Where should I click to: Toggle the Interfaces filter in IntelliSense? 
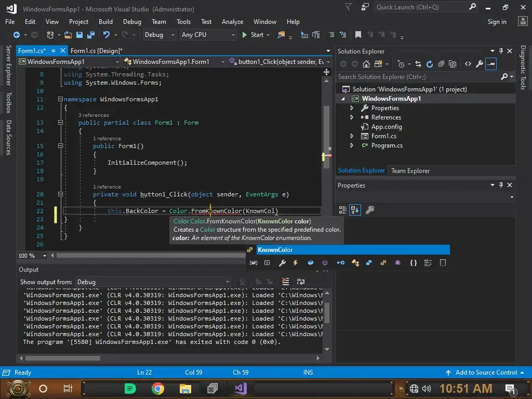341,262
